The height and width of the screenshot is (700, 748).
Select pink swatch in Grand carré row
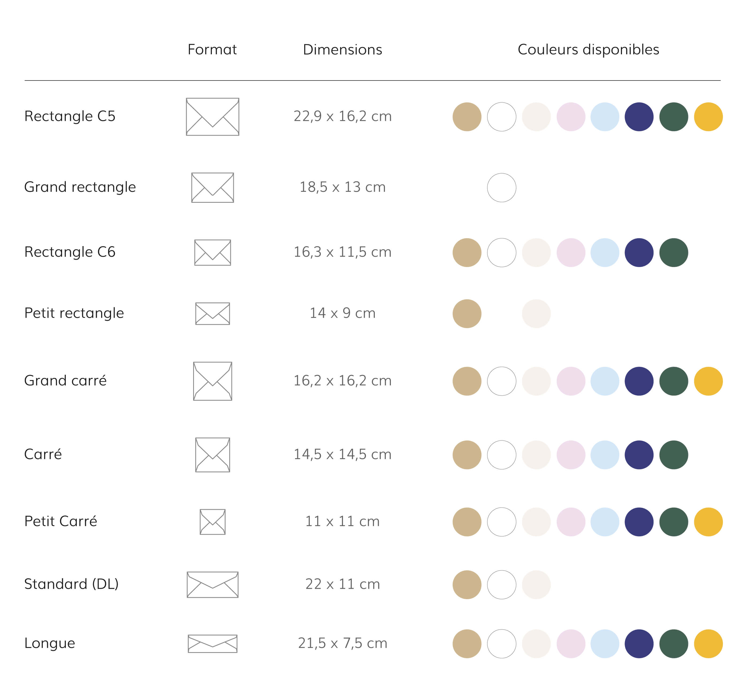point(571,381)
